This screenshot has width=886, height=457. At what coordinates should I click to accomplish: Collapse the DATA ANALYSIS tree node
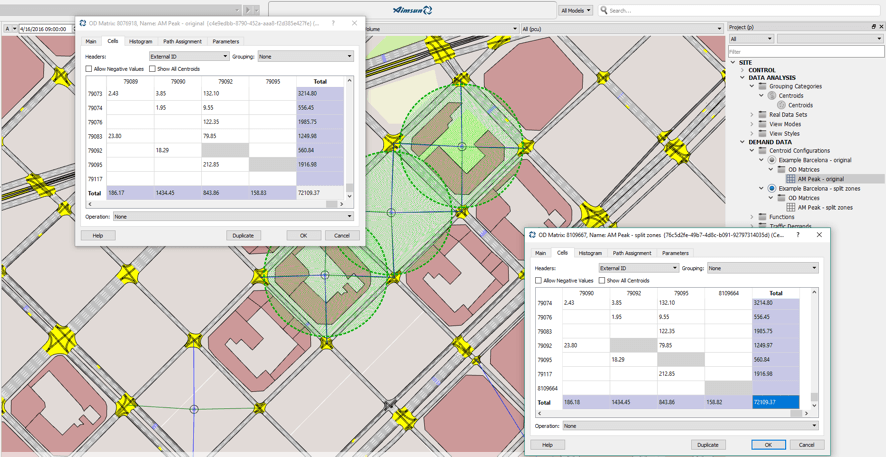point(743,77)
